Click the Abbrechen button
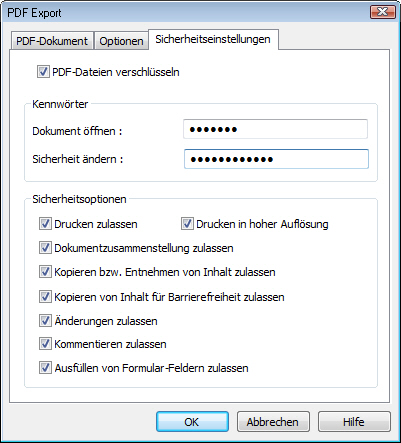The image size is (401, 443). [273, 422]
